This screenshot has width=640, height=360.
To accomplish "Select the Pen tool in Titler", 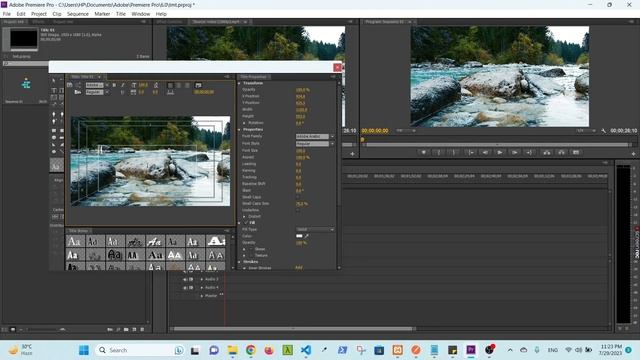I will point(54,114).
